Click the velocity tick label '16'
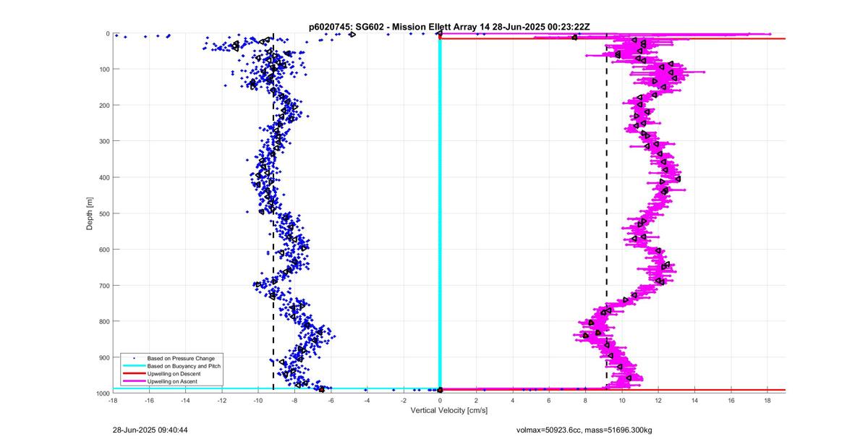The width and height of the screenshot is (868, 442). pyautogui.click(x=731, y=400)
